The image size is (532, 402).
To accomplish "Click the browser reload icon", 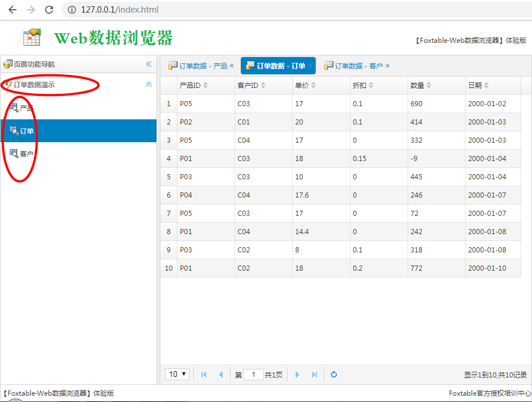I will tap(49, 10).
